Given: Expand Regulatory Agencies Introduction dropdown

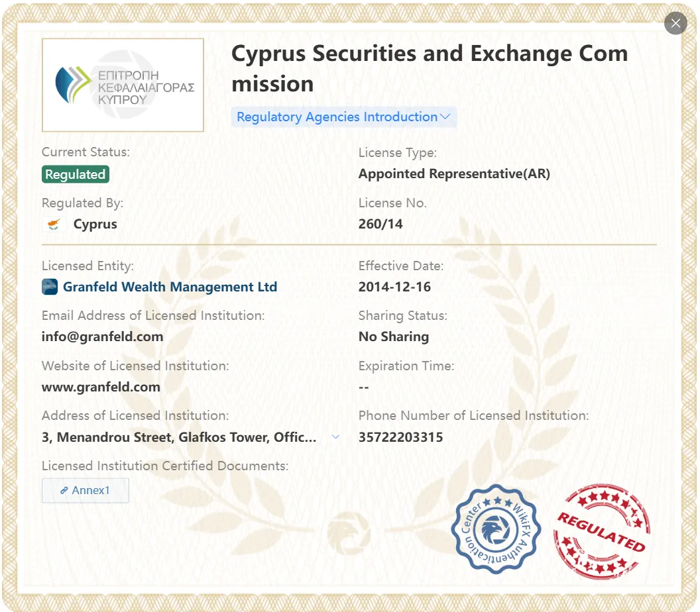Looking at the screenshot, I should click(343, 117).
